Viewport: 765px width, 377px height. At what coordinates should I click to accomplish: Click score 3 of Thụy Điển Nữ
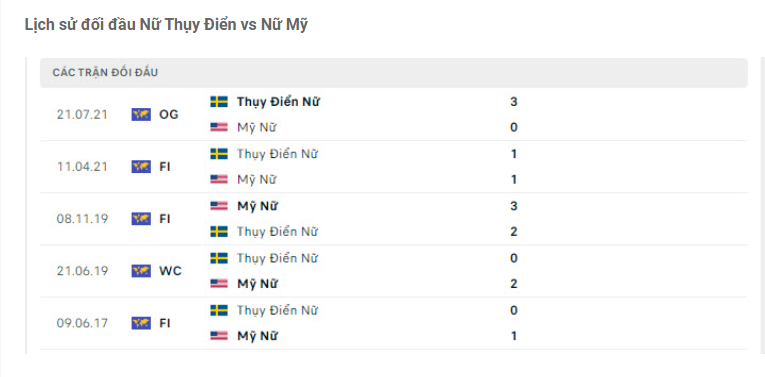tap(514, 102)
